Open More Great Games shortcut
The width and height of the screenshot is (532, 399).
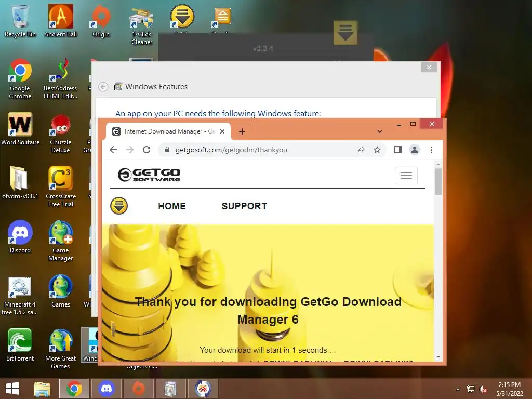click(x=60, y=349)
